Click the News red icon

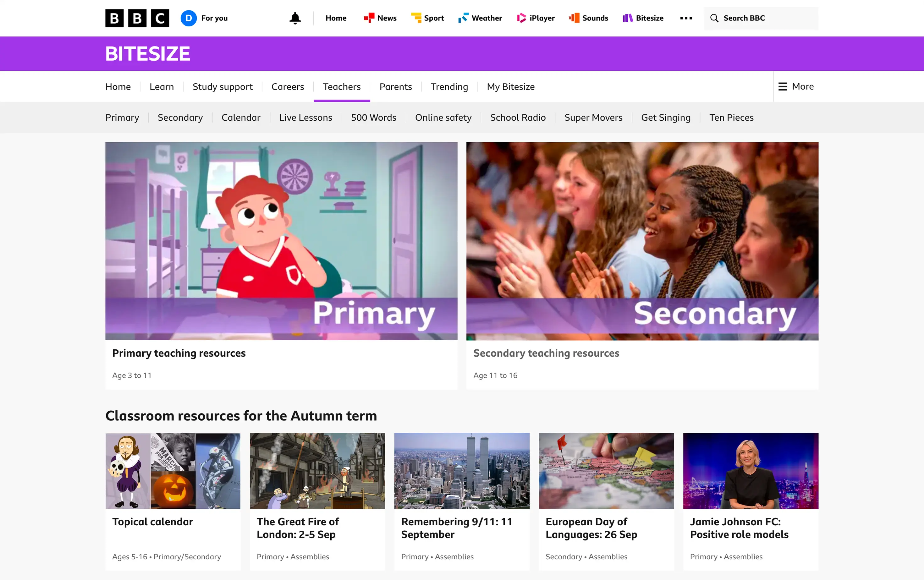pos(369,18)
